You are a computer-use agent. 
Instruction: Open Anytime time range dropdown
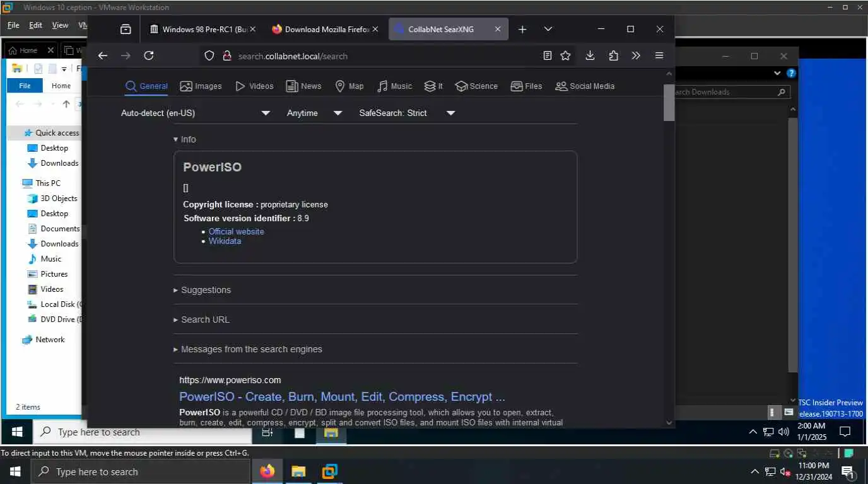(x=314, y=113)
